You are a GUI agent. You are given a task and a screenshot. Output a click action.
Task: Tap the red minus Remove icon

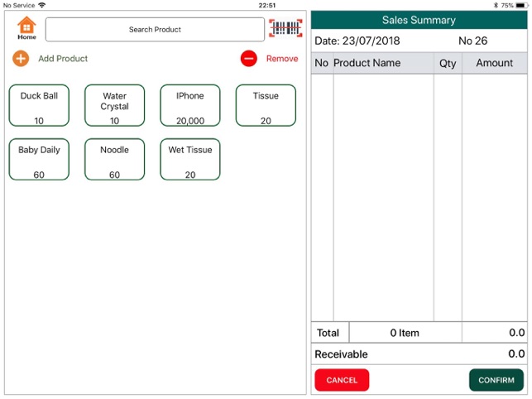point(249,59)
